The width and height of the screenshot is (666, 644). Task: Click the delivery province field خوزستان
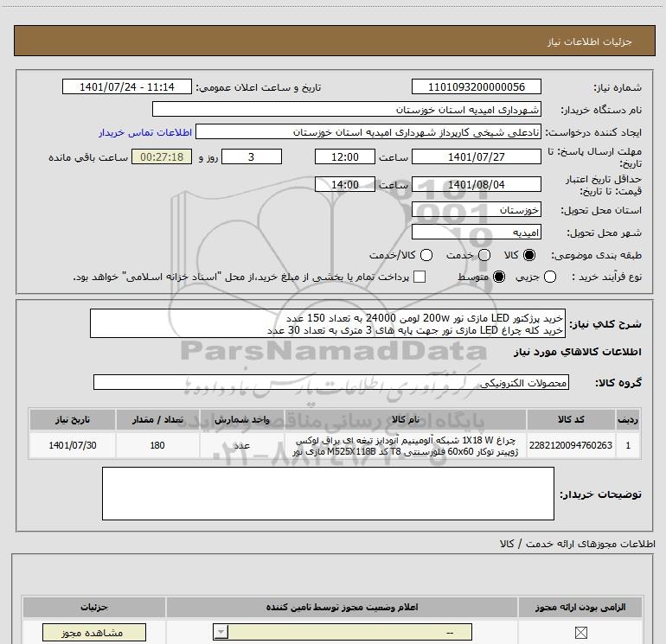[476, 209]
